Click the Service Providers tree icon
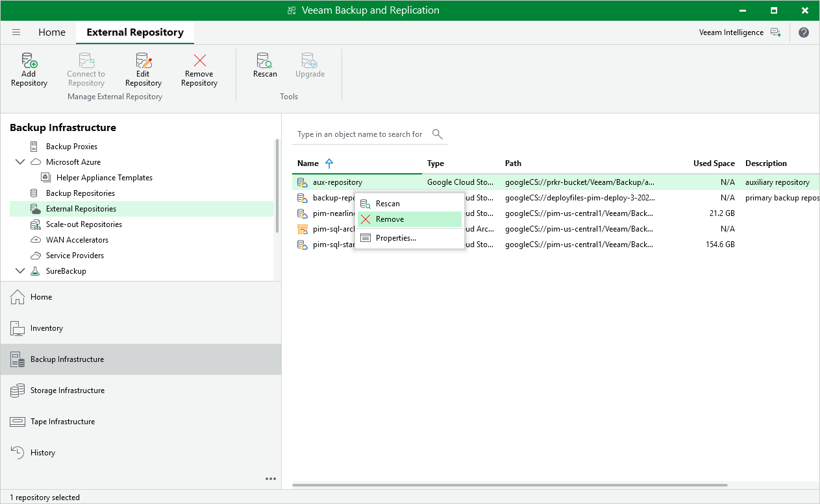The width and height of the screenshot is (820, 504). pos(35,256)
